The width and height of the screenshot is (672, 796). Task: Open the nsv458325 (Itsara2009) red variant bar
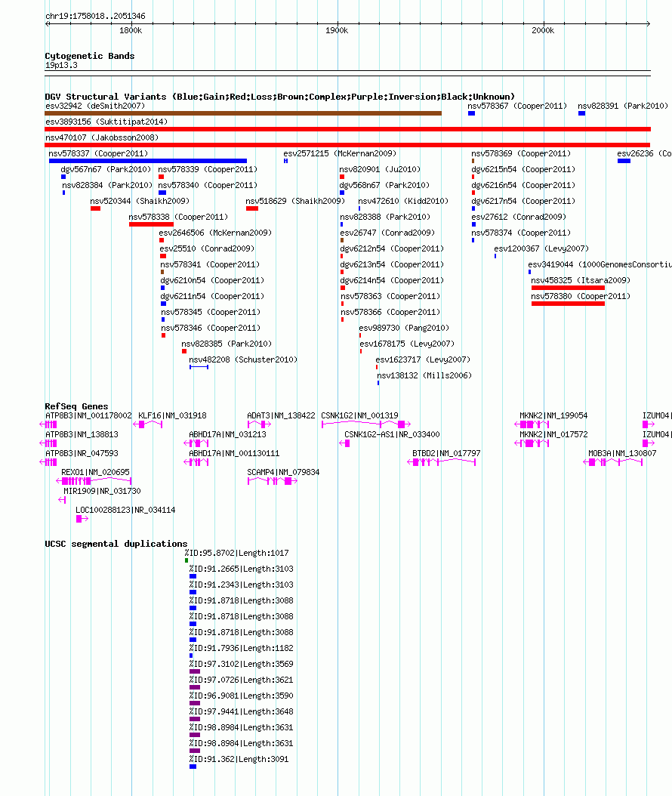click(x=568, y=288)
